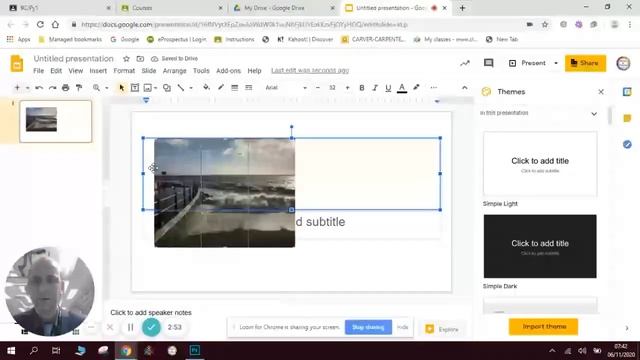Switch to the My Drive - Google Drive tab
This screenshot has width=640, height=360.
point(283,8)
